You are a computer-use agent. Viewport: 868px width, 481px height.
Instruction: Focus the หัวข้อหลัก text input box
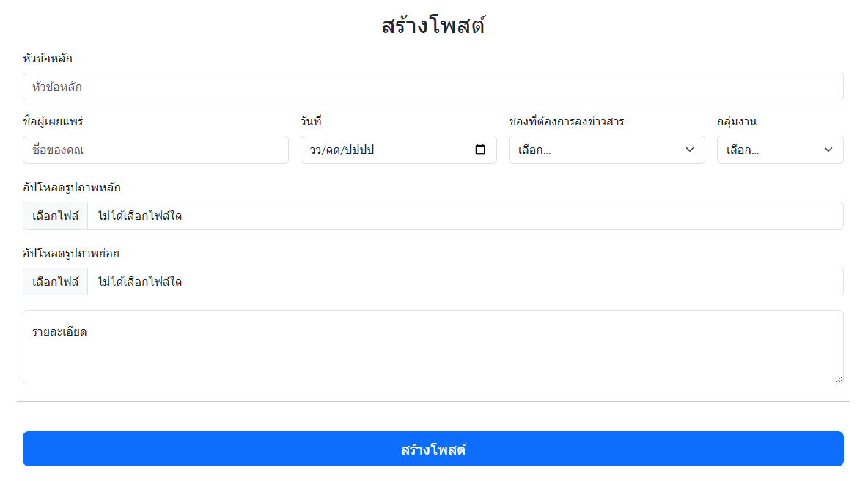(433, 87)
